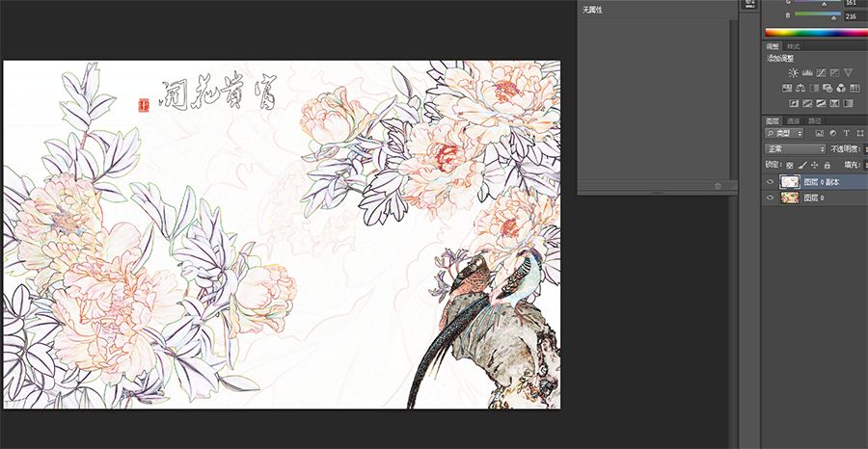Viewport: 868px width, 449px height.
Task: Click the 填充 fill label
Action: click(852, 165)
